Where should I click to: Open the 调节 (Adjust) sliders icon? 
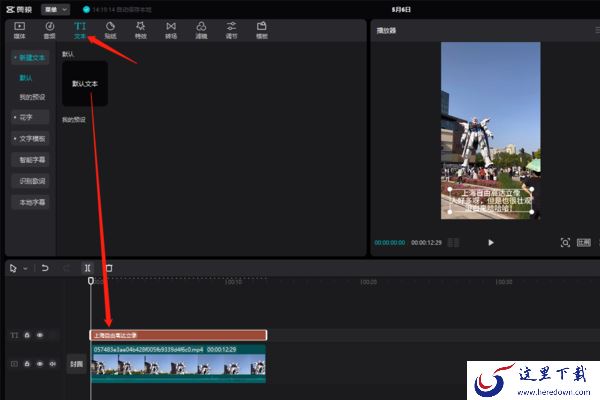pos(232,26)
